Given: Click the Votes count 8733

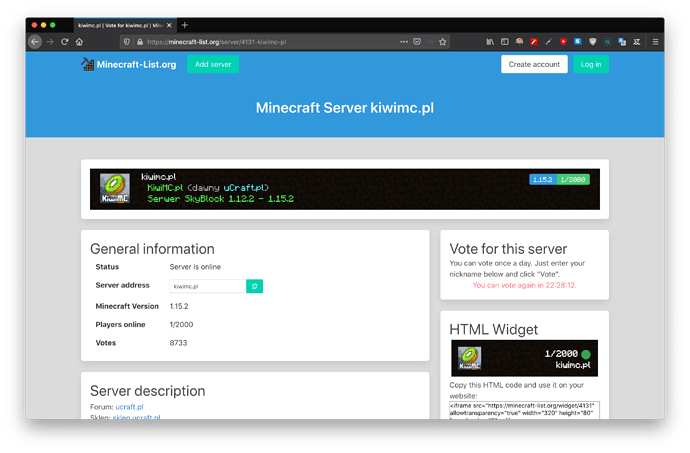Looking at the screenshot, I should click(x=178, y=343).
